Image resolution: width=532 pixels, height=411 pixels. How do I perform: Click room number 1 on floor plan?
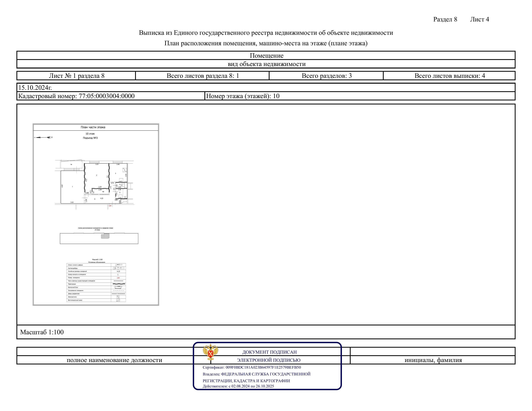[72, 186]
